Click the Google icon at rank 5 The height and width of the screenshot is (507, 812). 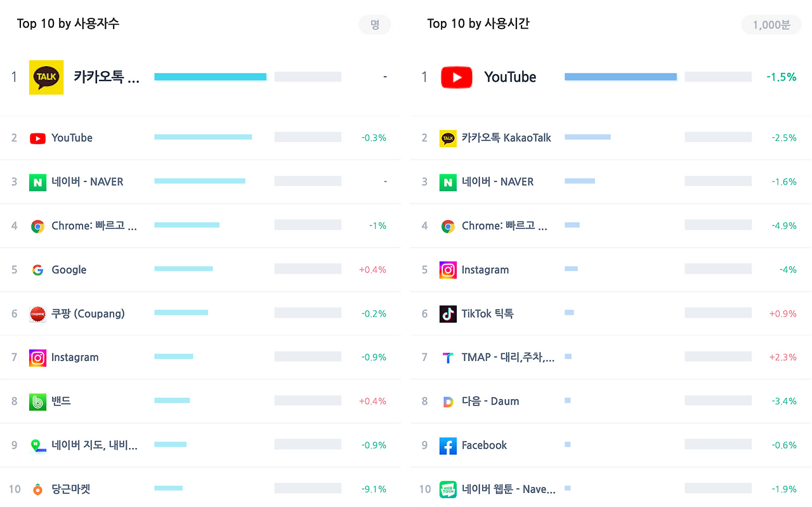37,270
